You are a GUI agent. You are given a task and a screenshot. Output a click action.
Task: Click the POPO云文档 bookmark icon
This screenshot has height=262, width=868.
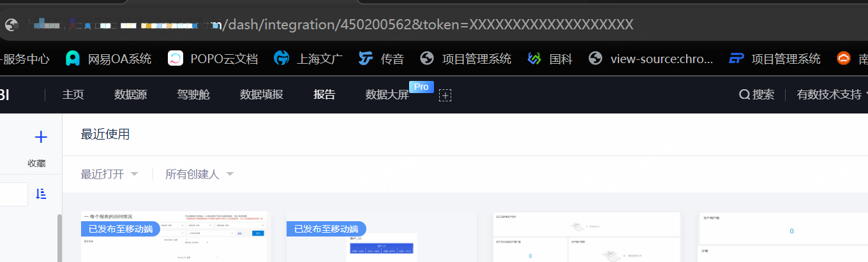[x=176, y=59]
